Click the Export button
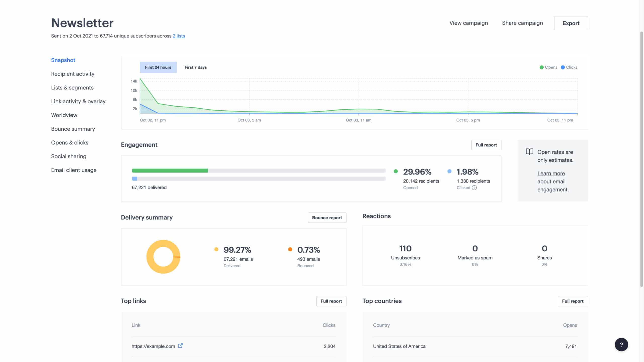This screenshot has width=644, height=362. point(571,23)
